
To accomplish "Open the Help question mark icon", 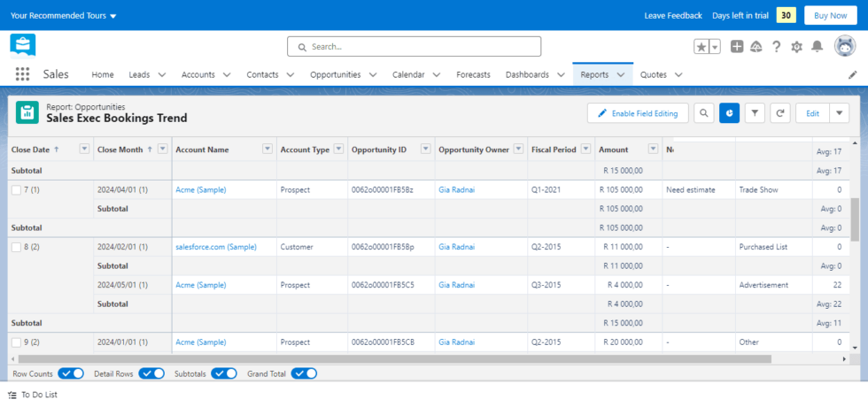I will coord(776,47).
